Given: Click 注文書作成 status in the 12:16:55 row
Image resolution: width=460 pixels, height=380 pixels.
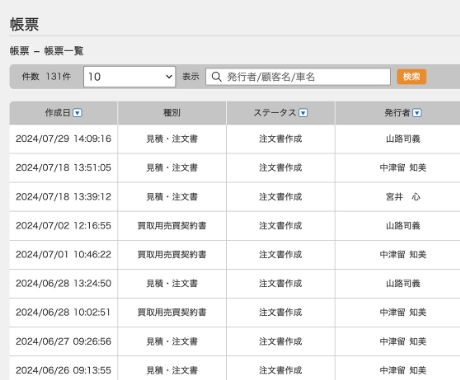Looking at the screenshot, I should pos(281,226).
